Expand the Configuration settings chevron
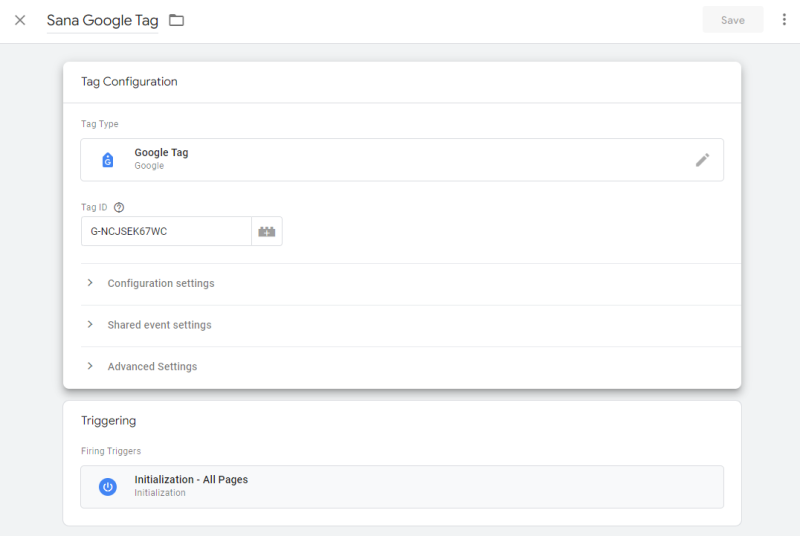Image resolution: width=800 pixels, height=536 pixels. tap(90, 283)
